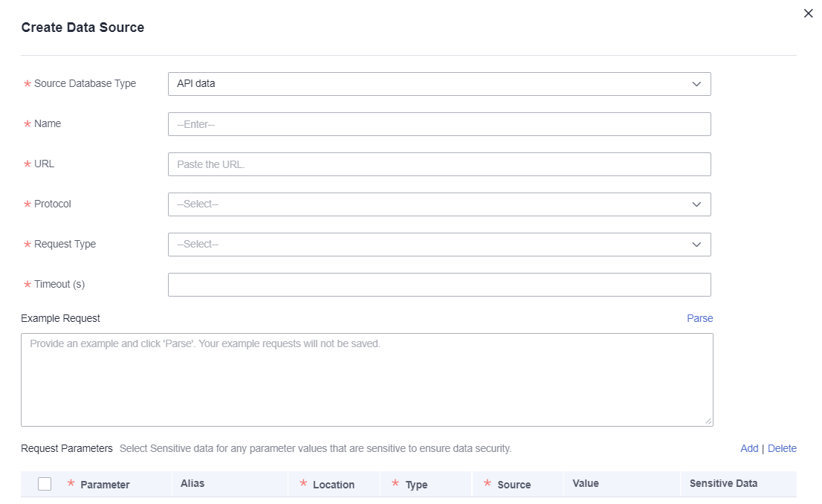Click the Parameter column header

[105, 485]
